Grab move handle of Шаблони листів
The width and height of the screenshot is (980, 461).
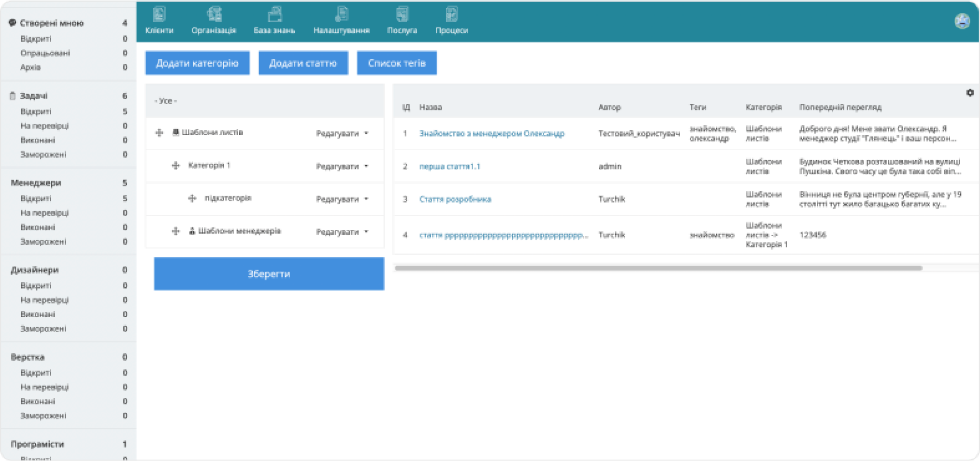(159, 133)
